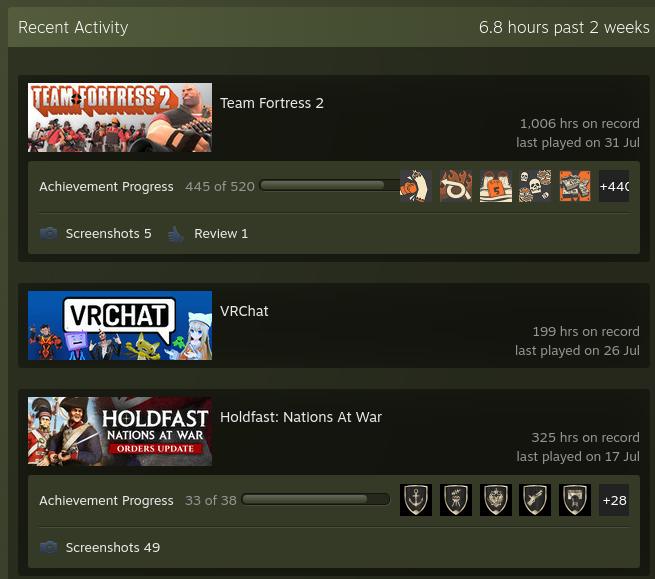This screenshot has height=579, width=655.
Task: Click the Team Fortress 2 banner image
Action: [x=120, y=117]
